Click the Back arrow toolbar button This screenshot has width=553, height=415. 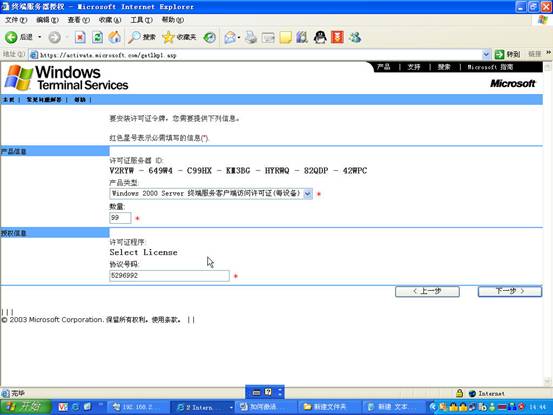(11, 37)
